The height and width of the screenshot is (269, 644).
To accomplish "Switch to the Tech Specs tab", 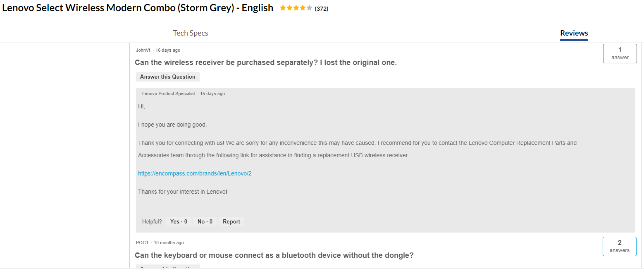I will click(x=191, y=33).
